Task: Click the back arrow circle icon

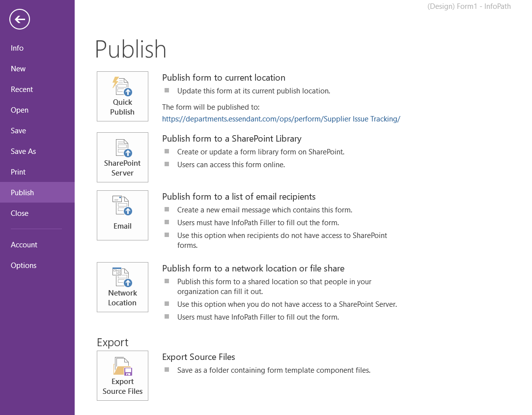Action: [20, 19]
